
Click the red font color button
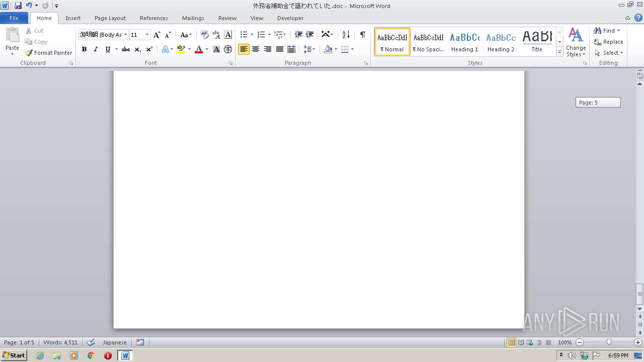point(199,49)
